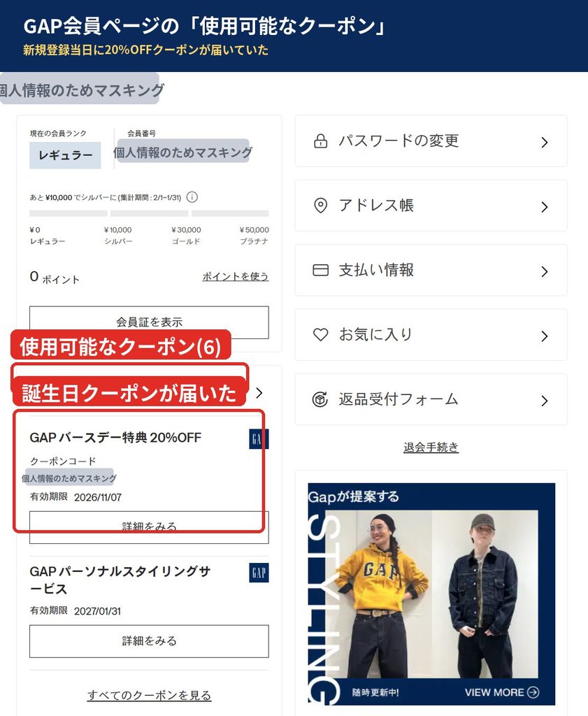Expand the 使用可能なクーポン section chevron
Viewport: 588px width, 716px height.
coord(259,393)
